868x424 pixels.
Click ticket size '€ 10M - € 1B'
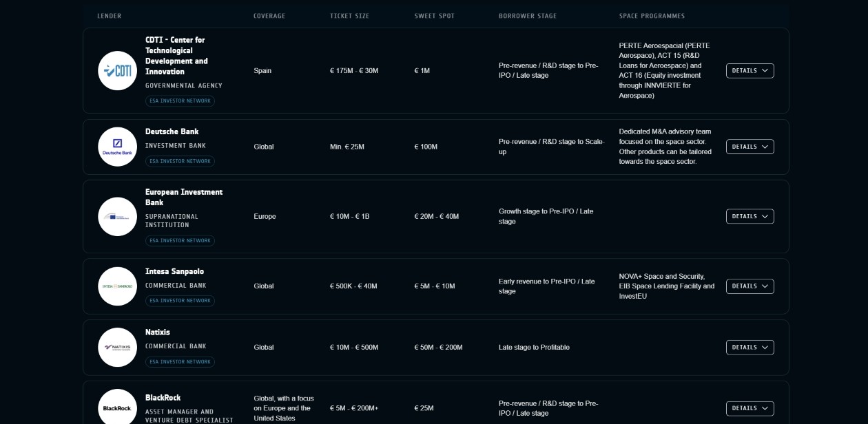350,216
